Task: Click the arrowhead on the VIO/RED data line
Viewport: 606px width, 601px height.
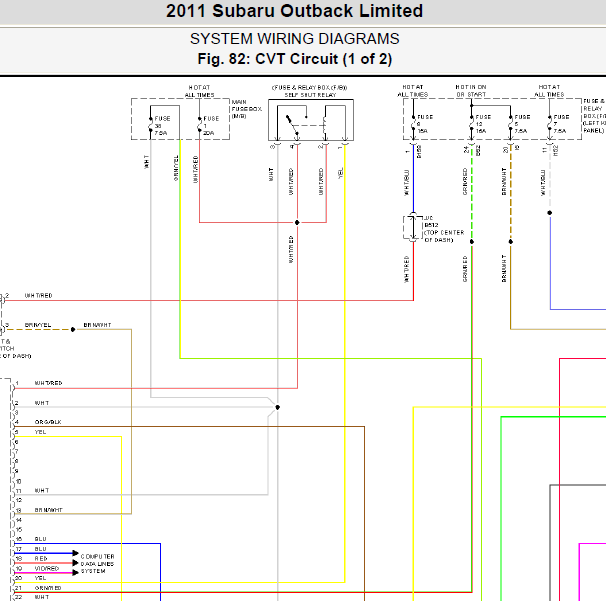Action: pyautogui.click(x=76, y=573)
